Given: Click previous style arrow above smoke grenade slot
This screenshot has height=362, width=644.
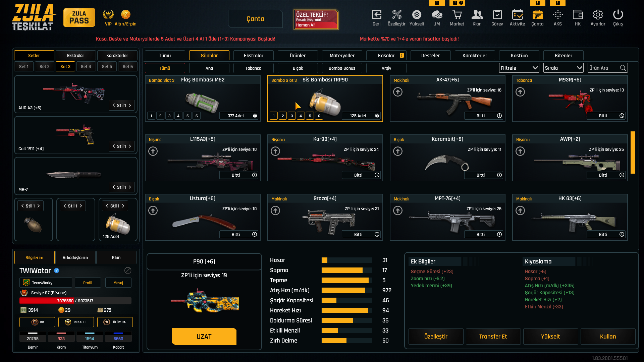Looking at the screenshot, I should point(107,206).
